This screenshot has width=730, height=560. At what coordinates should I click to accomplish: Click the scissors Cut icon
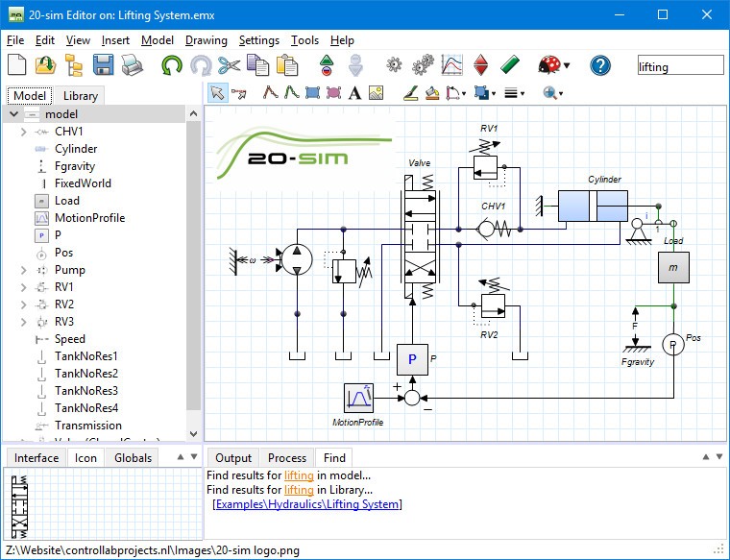(229, 65)
